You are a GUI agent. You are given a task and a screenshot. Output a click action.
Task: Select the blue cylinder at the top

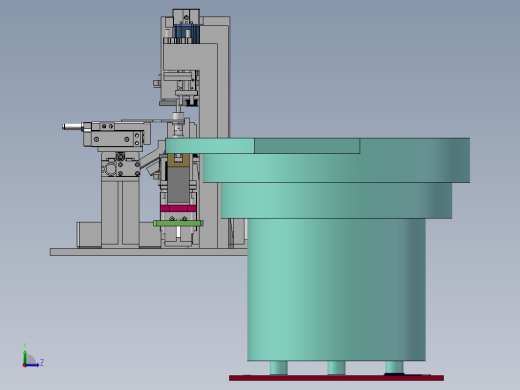pyautogui.click(x=186, y=33)
